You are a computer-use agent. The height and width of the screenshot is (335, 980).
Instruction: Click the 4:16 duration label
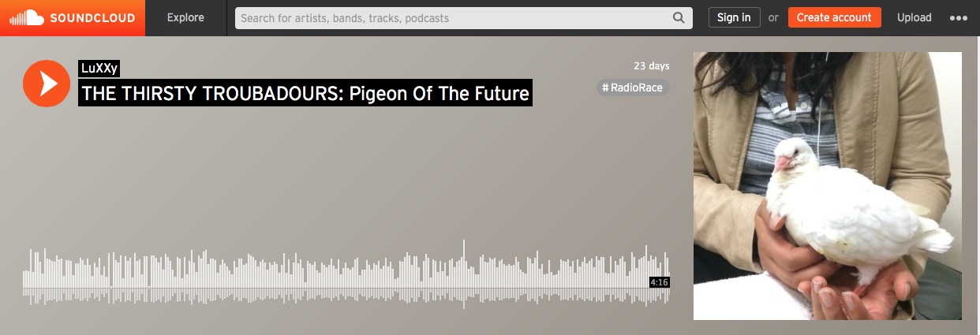tap(659, 281)
